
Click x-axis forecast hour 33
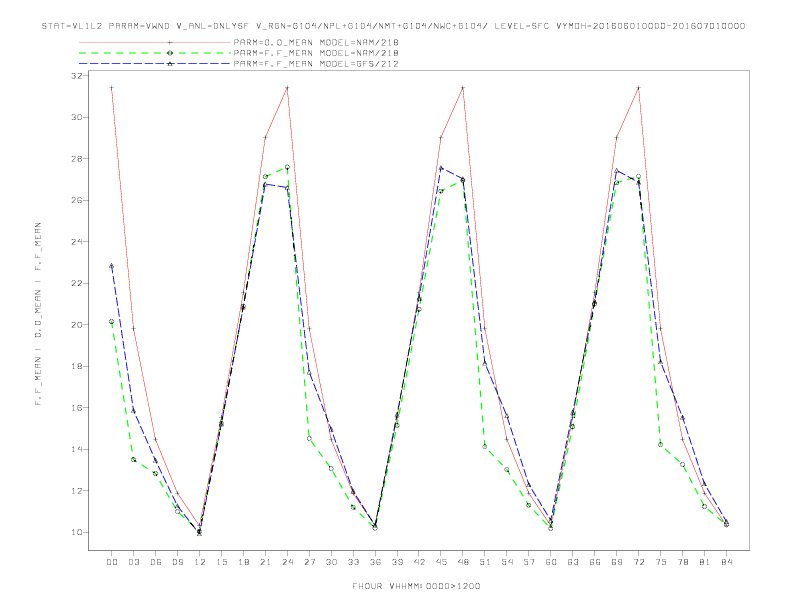[353, 562]
